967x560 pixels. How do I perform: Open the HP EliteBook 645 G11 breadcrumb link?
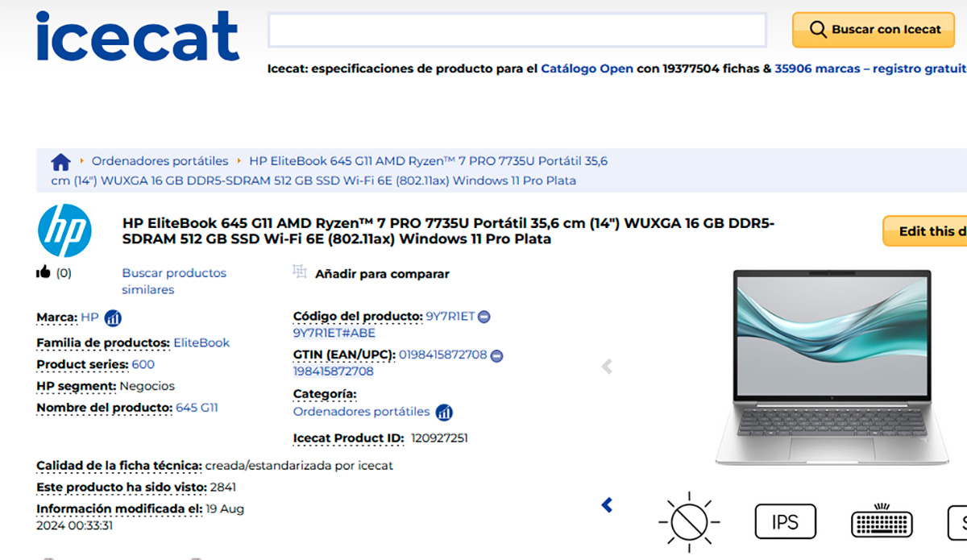pyautogui.click(x=330, y=171)
